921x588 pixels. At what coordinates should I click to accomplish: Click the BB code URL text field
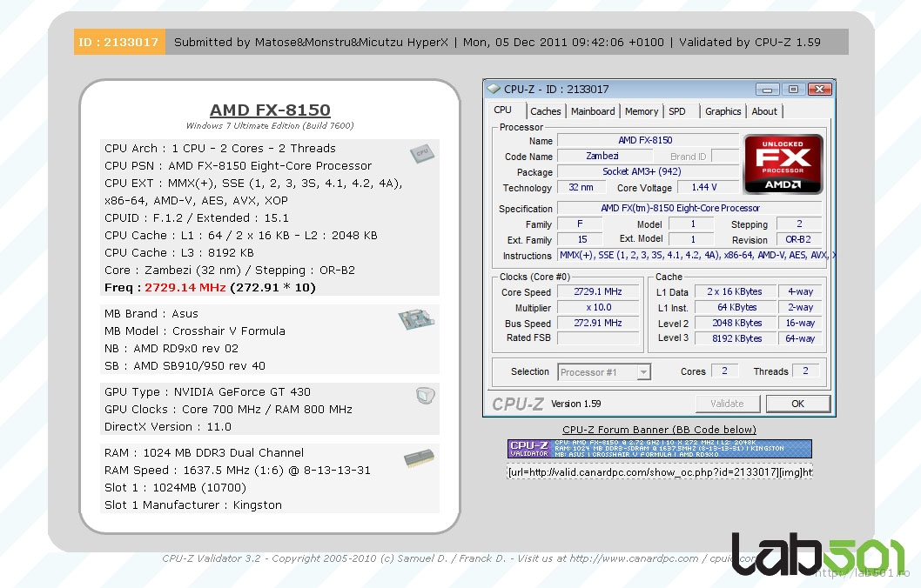pos(659,471)
